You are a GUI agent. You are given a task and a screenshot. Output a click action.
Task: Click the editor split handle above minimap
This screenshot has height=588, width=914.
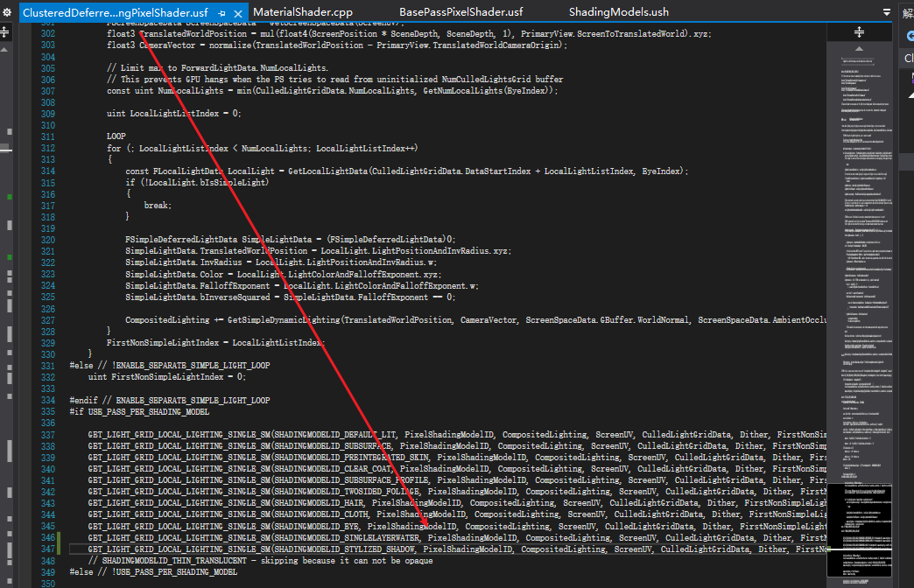(859, 31)
